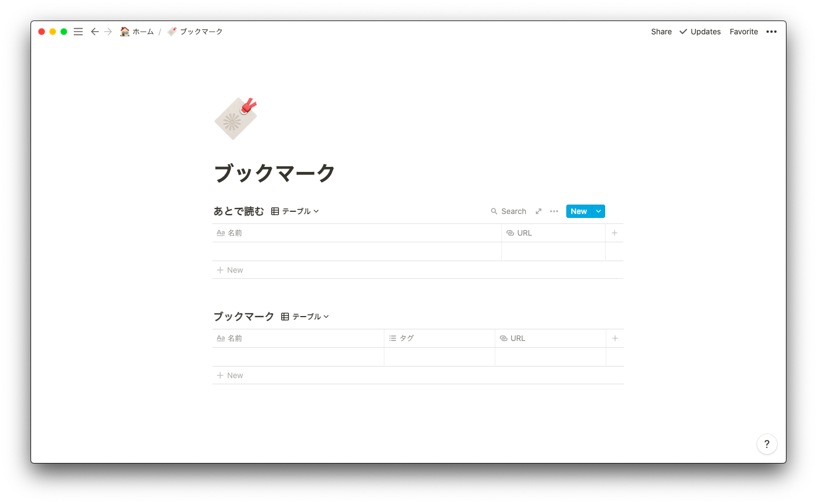Open the Share menu
The image size is (817, 504).
[x=661, y=32]
